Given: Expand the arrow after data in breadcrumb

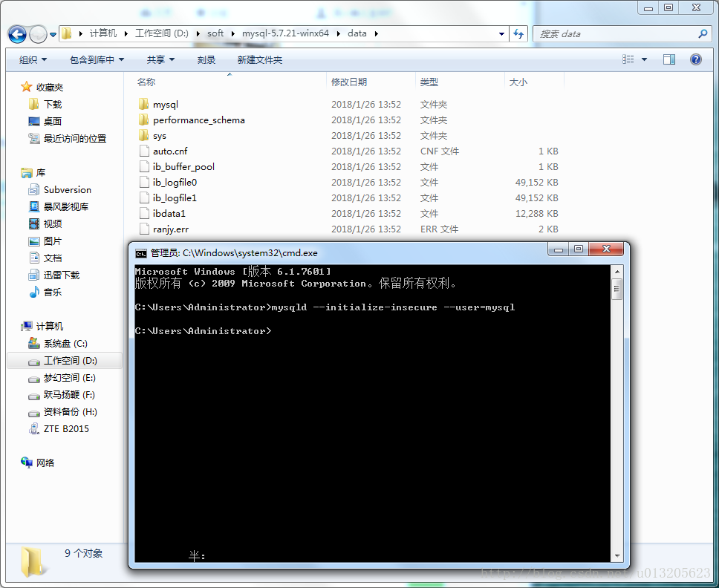Looking at the screenshot, I should pyautogui.click(x=376, y=33).
